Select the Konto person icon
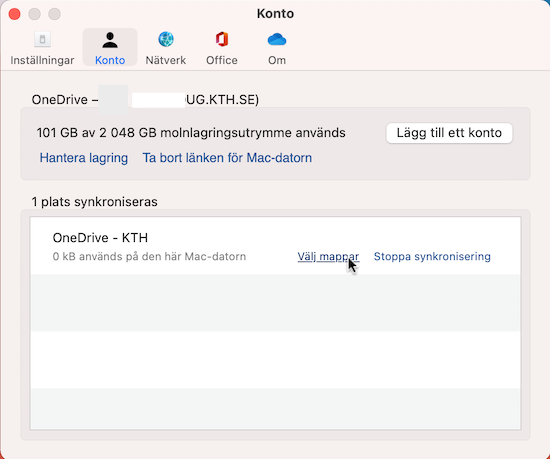Viewport: 550px width, 459px height. (110, 40)
